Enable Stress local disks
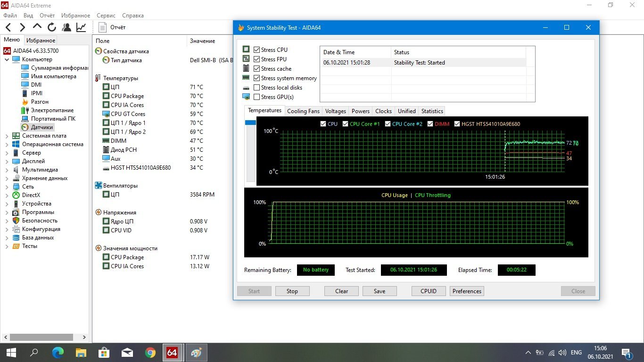 pyautogui.click(x=257, y=88)
